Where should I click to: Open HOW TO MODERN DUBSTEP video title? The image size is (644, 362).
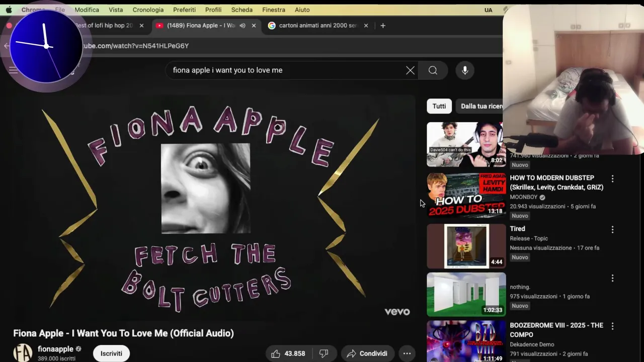[x=556, y=183]
